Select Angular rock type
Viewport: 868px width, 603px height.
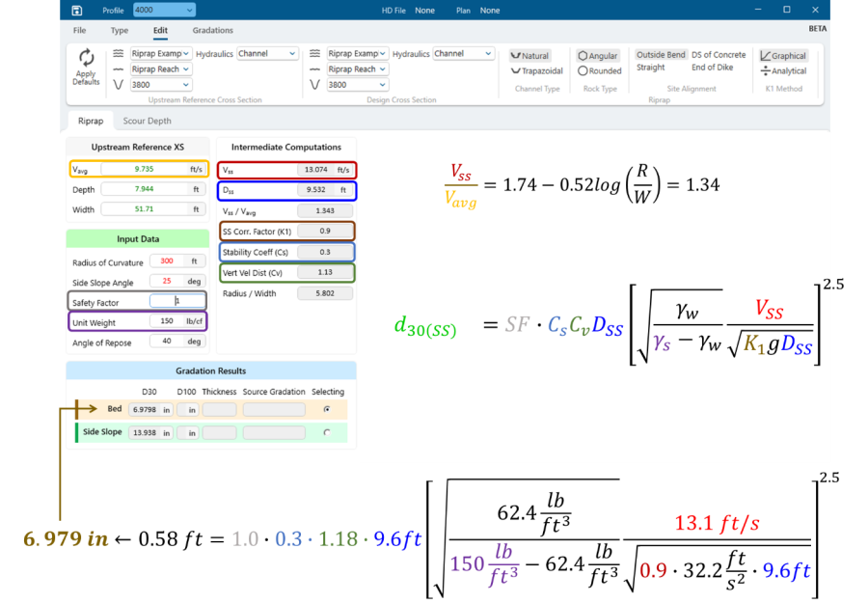coord(598,56)
